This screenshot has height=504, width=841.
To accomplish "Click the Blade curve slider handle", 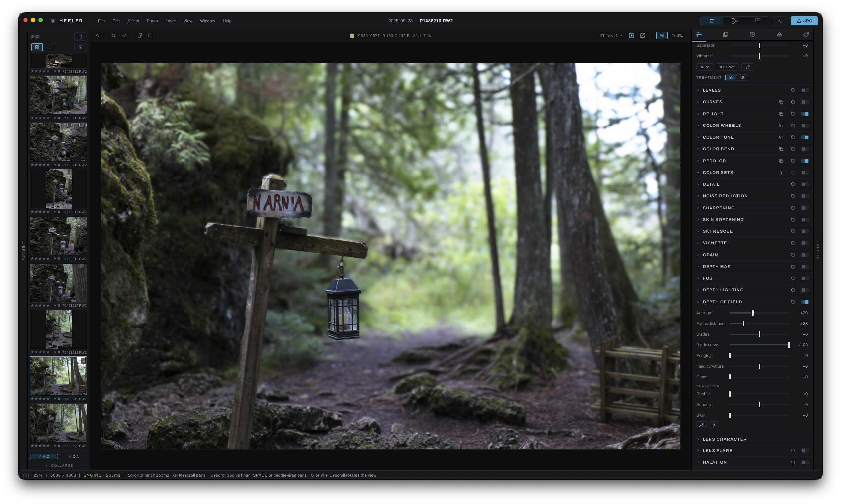I will 789,345.
